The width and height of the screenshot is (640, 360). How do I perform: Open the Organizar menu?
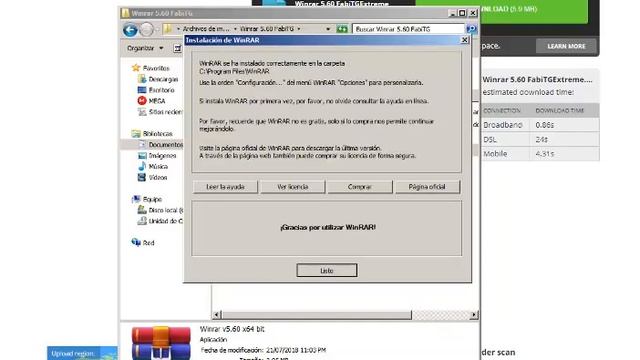pyautogui.click(x=145, y=48)
